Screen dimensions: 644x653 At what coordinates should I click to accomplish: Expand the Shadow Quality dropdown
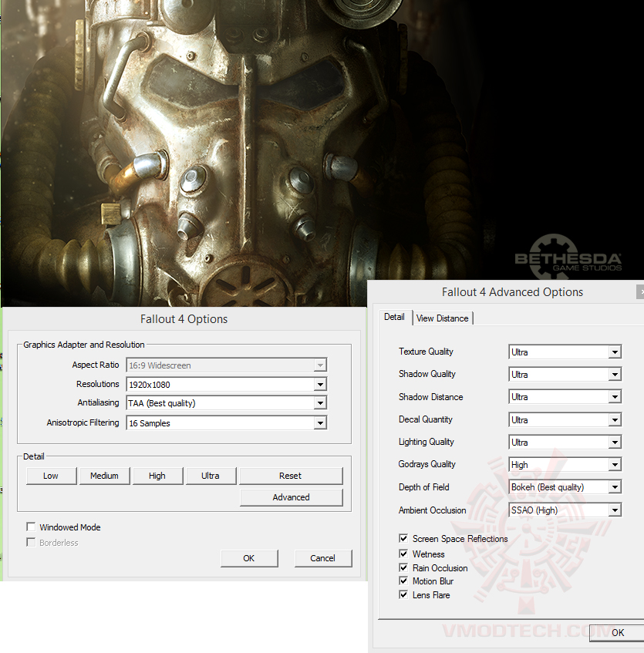coord(565,375)
